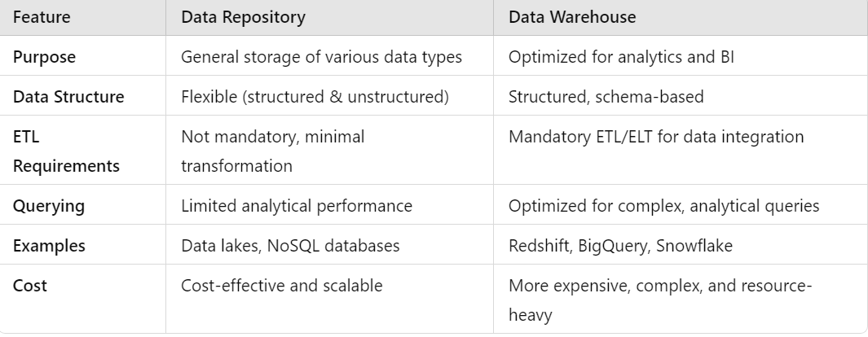Click 'Cost-effective and scalable' cell
The height and width of the screenshot is (337, 868).
point(282,286)
